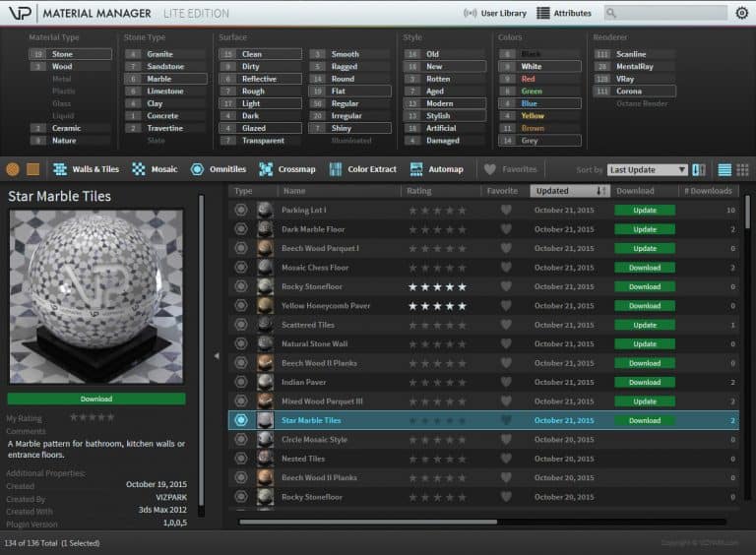
Task: Open the Omnitiles tool
Action: [218, 169]
